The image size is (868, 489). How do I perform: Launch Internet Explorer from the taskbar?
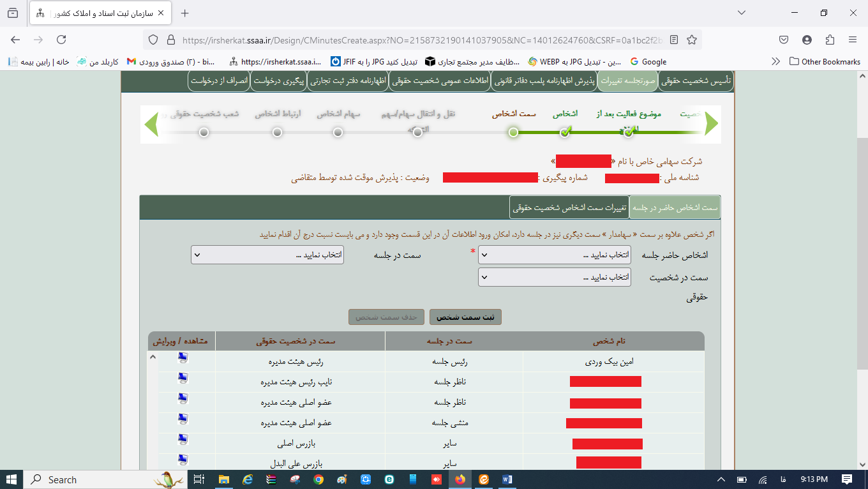click(248, 479)
